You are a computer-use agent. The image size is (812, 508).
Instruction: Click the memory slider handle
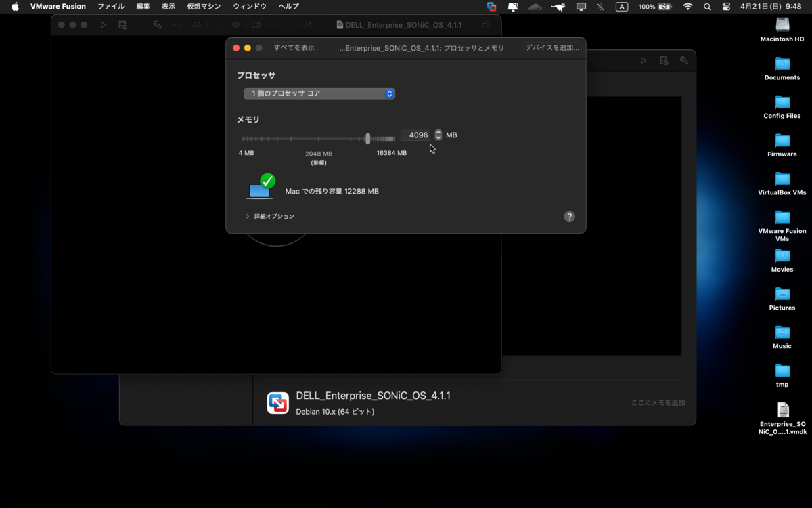click(368, 138)
